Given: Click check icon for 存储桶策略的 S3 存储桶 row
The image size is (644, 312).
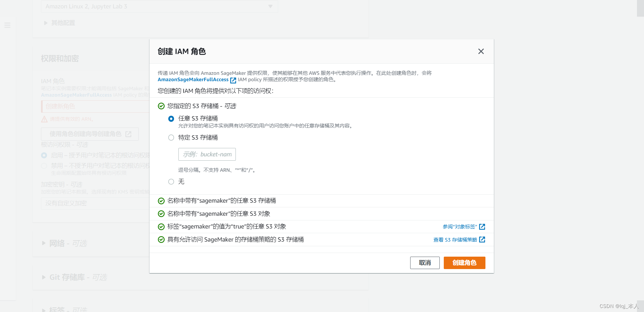Looking at the screenshot, I should (x=161, y=240).
